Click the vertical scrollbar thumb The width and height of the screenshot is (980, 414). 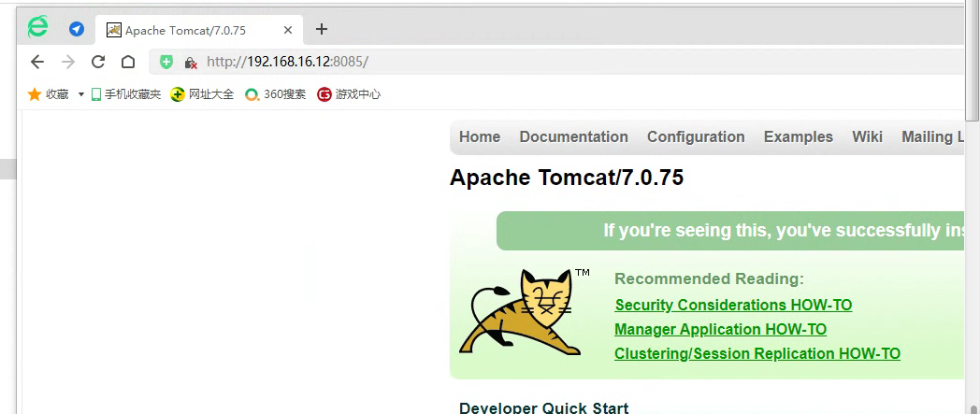point(972,63)
